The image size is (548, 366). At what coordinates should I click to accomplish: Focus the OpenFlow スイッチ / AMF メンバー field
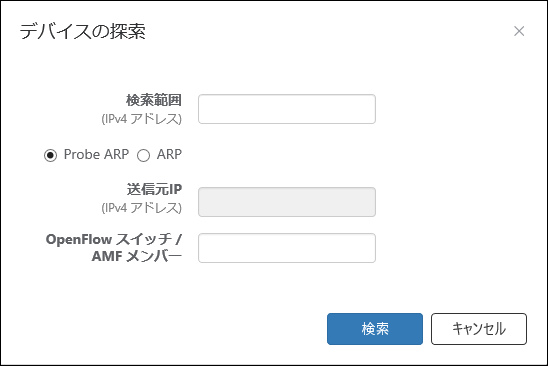pos(287,248)
